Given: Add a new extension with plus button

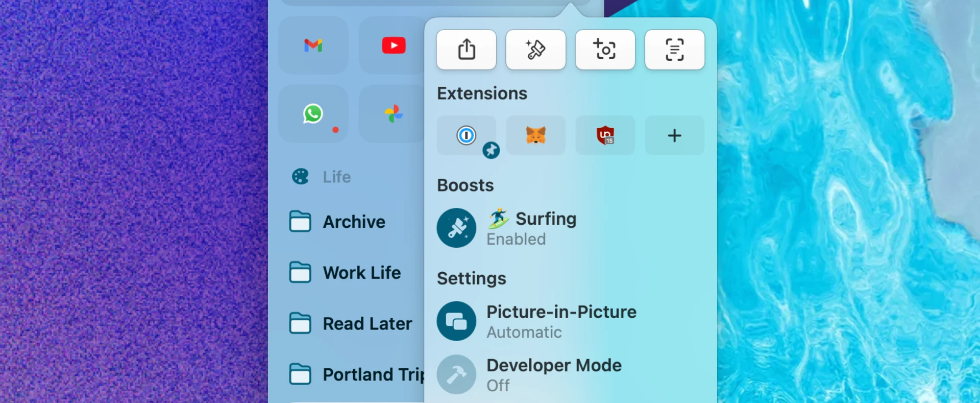Looking at the screenshot, I should point(675,135).
